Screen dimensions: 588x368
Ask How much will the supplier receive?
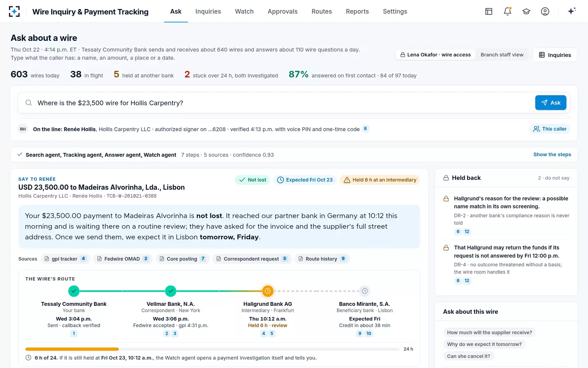click(489, 332)
